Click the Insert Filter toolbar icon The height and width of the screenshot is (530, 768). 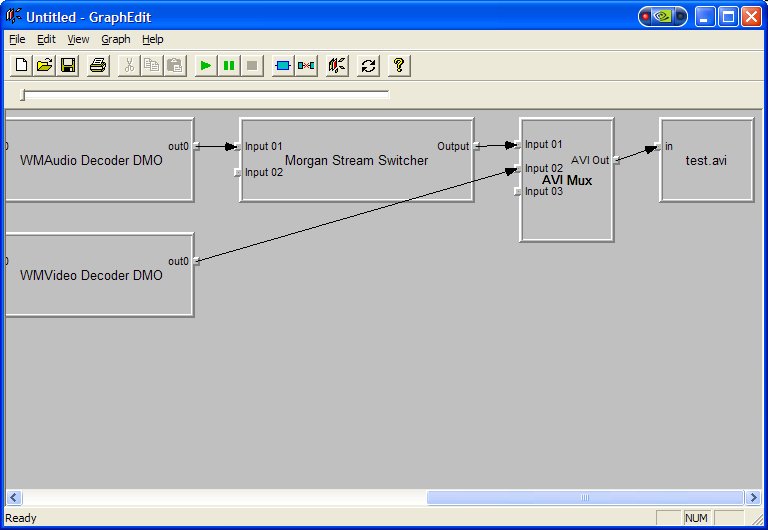pyautogui.click(x=283, y=65)
